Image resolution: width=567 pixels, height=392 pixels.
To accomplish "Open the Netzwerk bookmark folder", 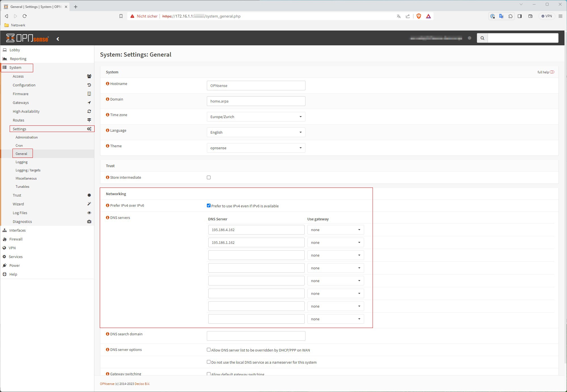I will point(15,25).
